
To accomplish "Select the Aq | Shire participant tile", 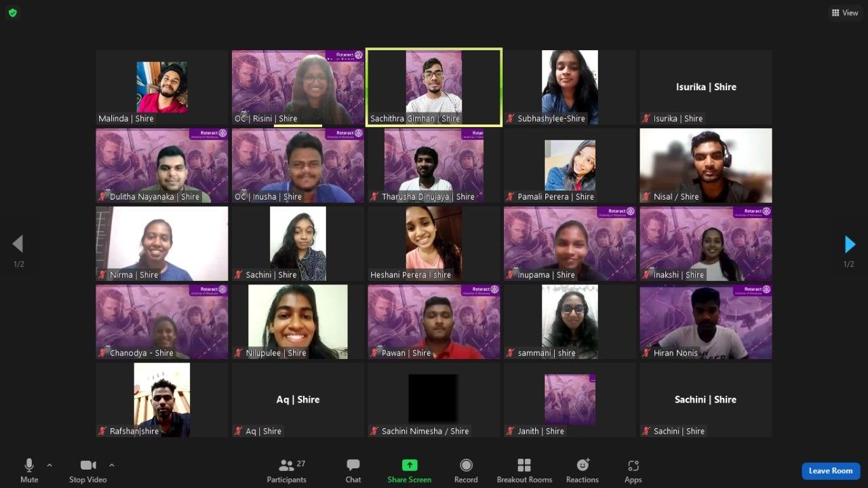I will point(298,400).
